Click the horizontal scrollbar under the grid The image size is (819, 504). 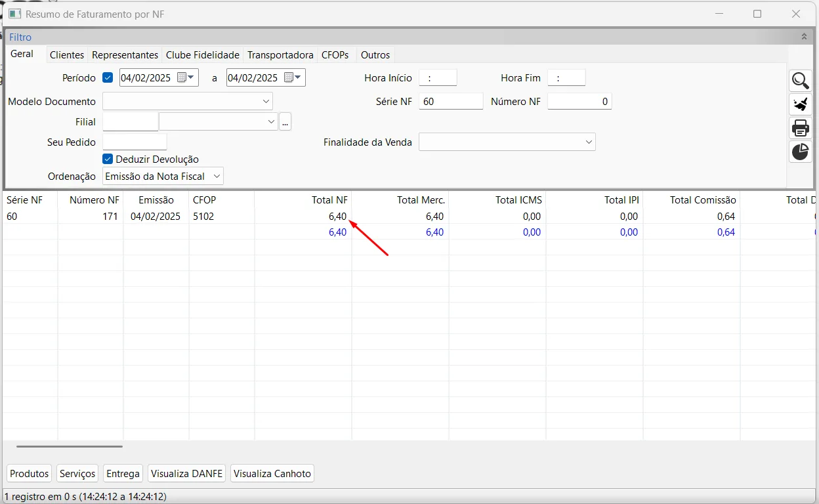(70, 446)
